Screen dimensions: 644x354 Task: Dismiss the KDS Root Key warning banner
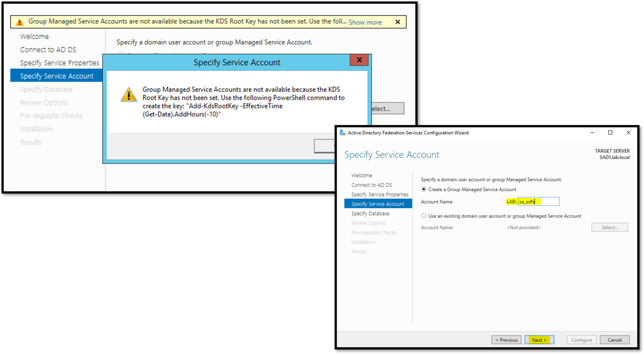pos(397,22)
